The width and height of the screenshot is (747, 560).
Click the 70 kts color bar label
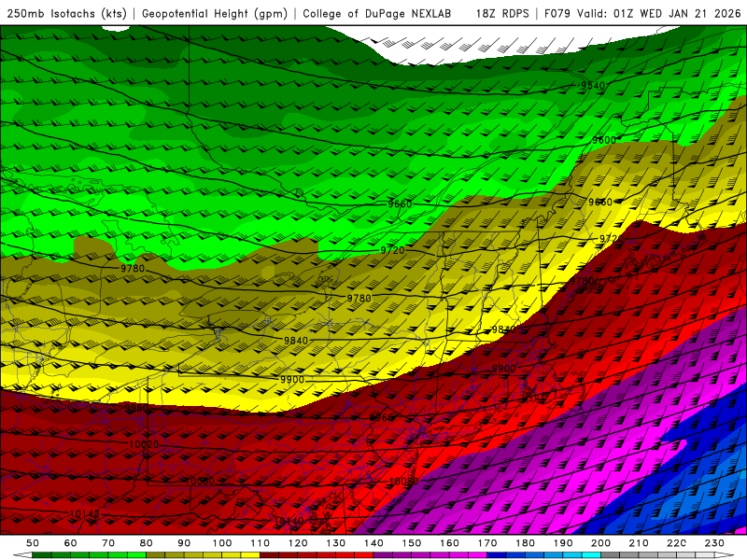(x=108, y=543)
